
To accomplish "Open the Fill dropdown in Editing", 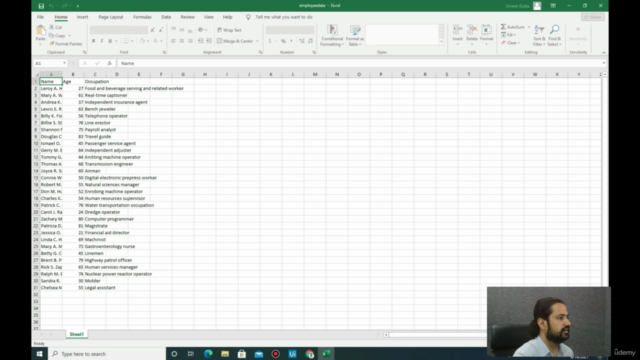I will pos(509,35).
